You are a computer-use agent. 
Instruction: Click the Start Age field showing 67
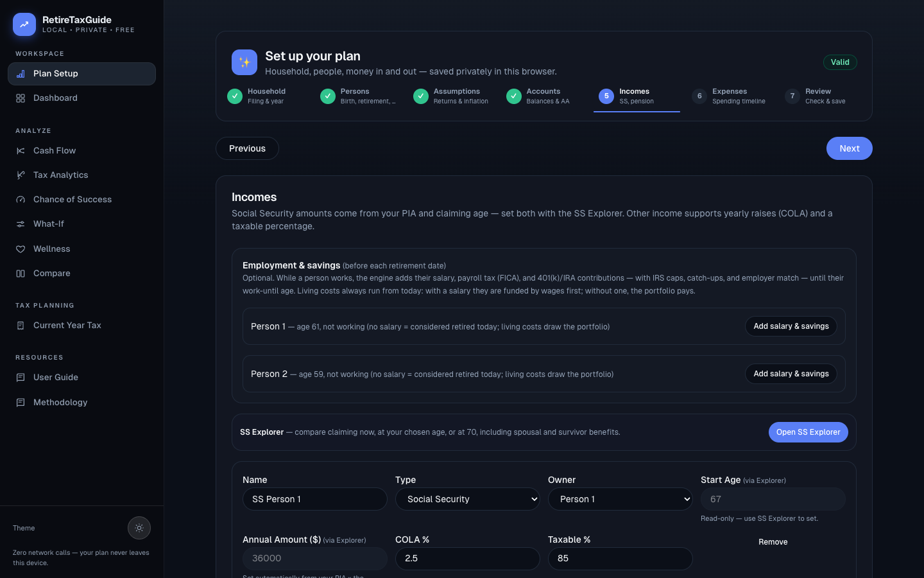point(773,499)
